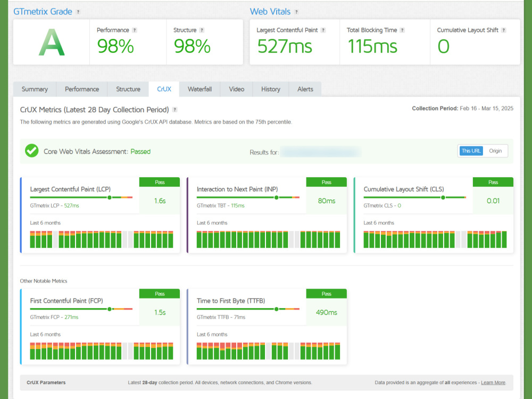Click the Time to First Byte (TTFB) title

[x=231, y=301]
